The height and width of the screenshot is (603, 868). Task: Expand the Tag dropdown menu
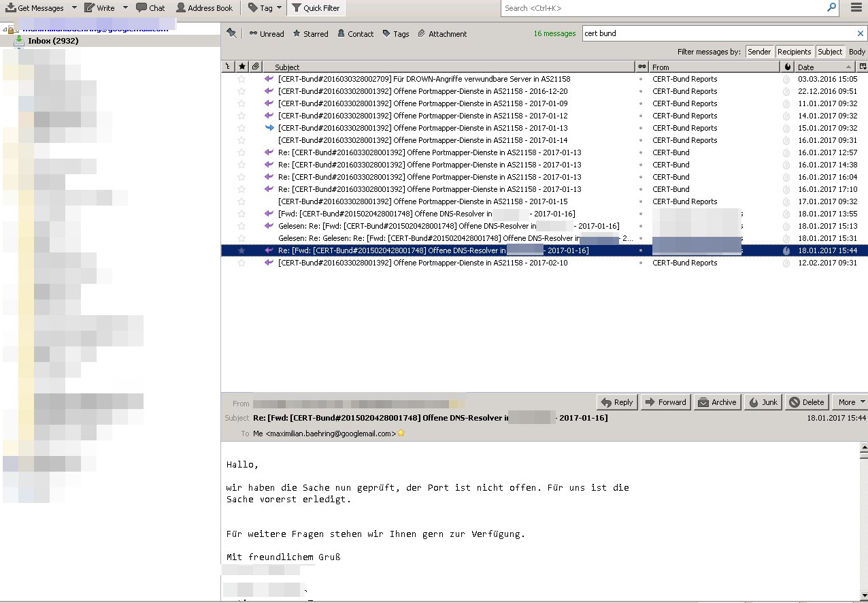tap(280, 8)
